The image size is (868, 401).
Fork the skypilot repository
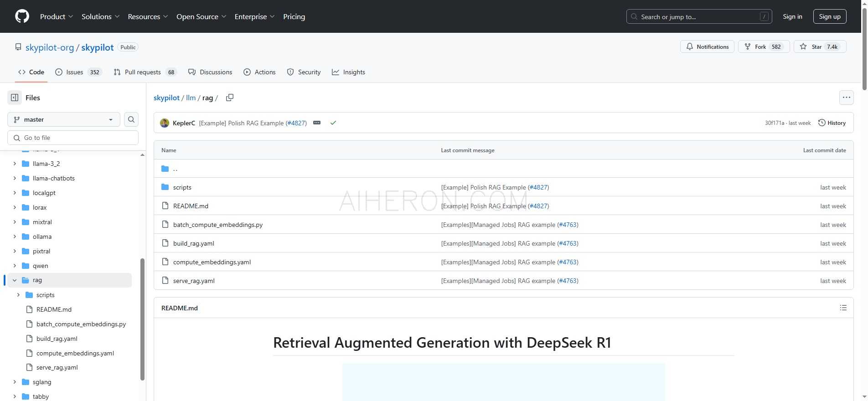(764, 46)
